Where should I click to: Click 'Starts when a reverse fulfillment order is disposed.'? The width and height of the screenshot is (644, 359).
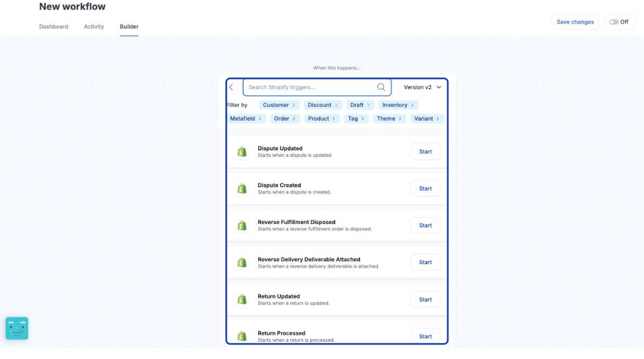click(315, 229)
